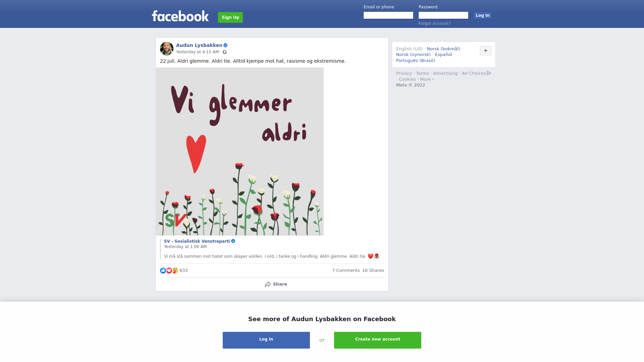Viewport: 644px width, 362px height.
Task: Click the Love heart reaction icon
Action: point(169,270)
